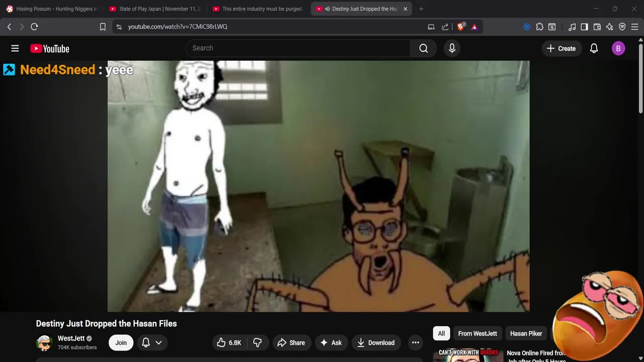Image resolution: width=644 pixels, height=362 pixels.
Task: Click the search magnifier button
Action: [x=424, y=48]
